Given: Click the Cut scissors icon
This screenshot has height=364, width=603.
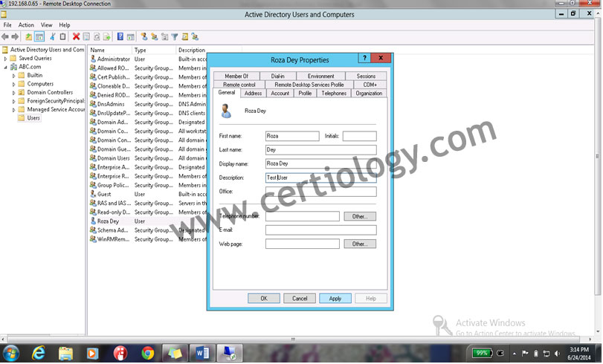Looking at the screenshot, I should click(52, 37).
